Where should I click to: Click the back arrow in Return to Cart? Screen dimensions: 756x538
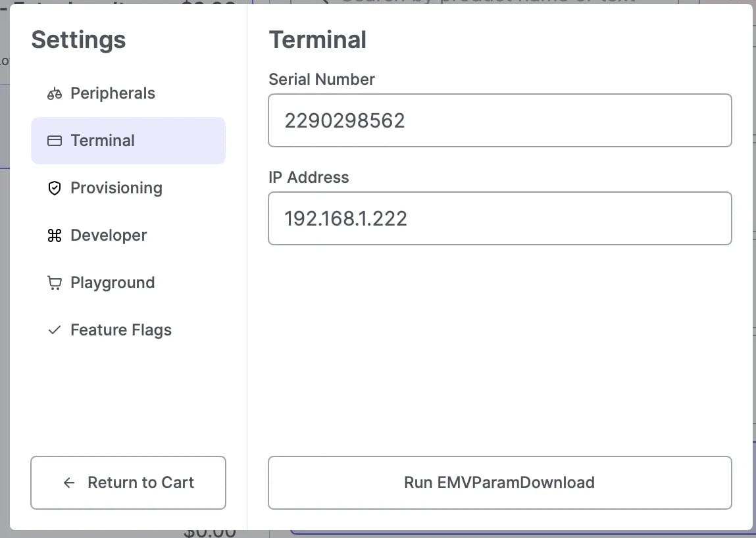click(69, 483)
